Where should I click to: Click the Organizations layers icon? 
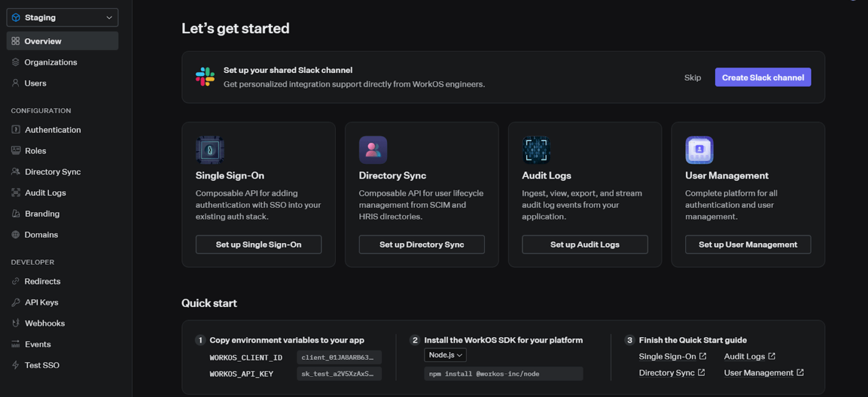pos(15,62)
